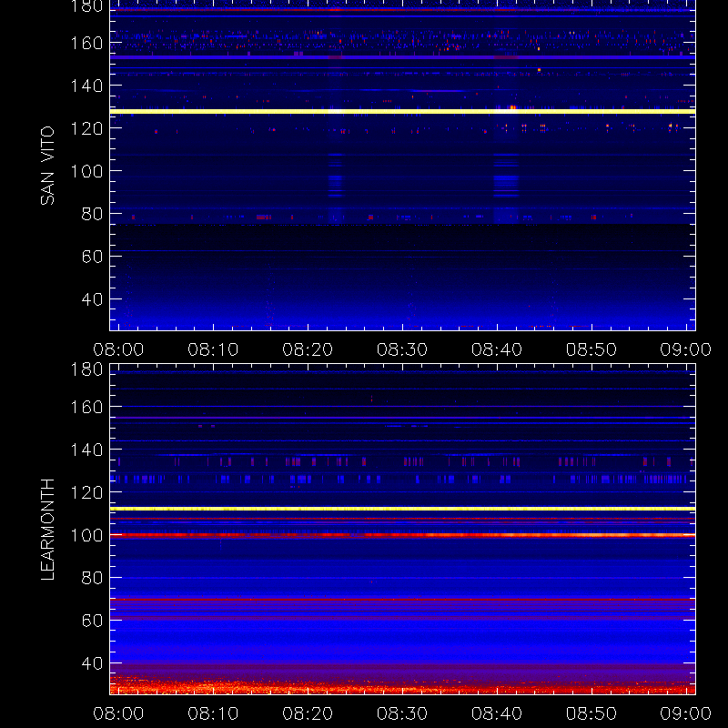The image size is (728, 728).
Task: Click 08:10 under the San Vito plot
Action: [213, 349]
